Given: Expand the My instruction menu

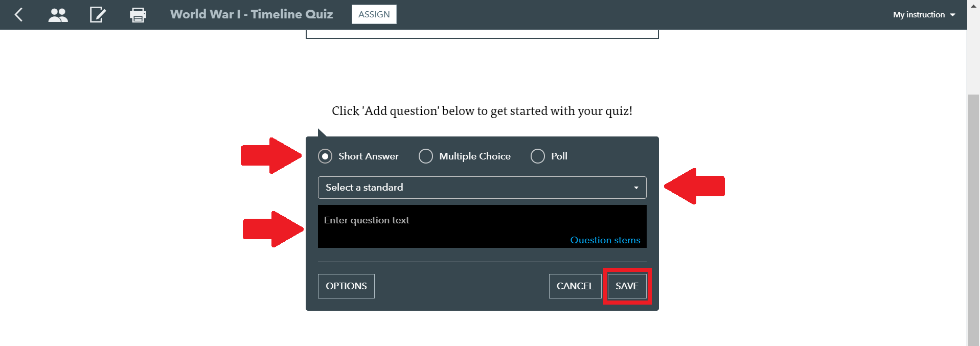Looking at the screenshot, I should [924, 14].
